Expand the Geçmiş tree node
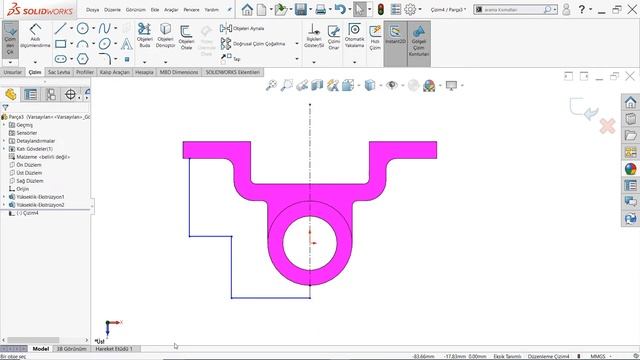 pyautogui.click(x=4, y=125)
